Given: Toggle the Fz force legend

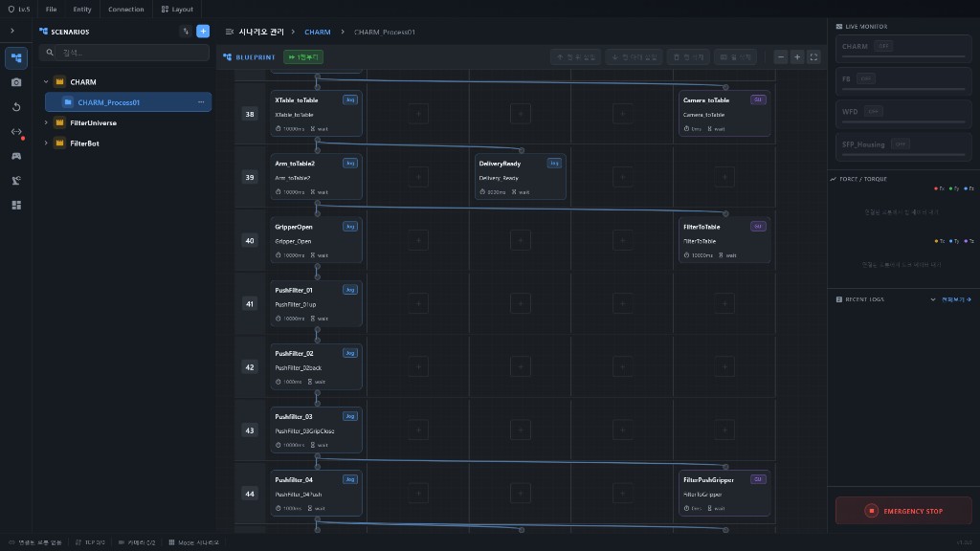Looking at the screenshot, I should tap(969, 188).
